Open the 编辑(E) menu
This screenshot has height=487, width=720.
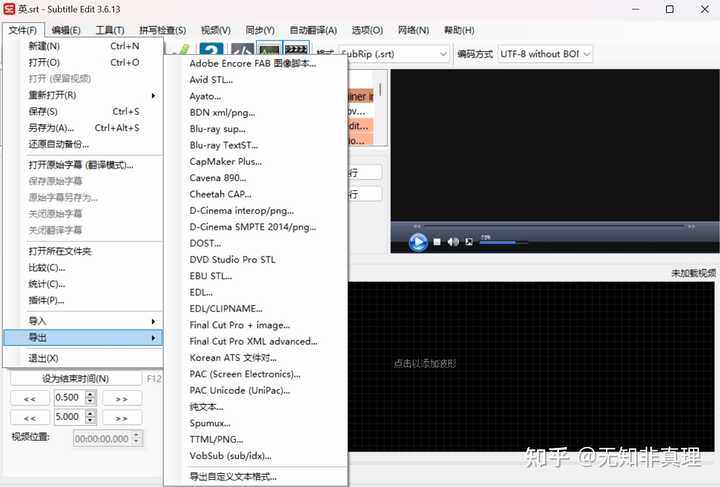click(66, 30)
